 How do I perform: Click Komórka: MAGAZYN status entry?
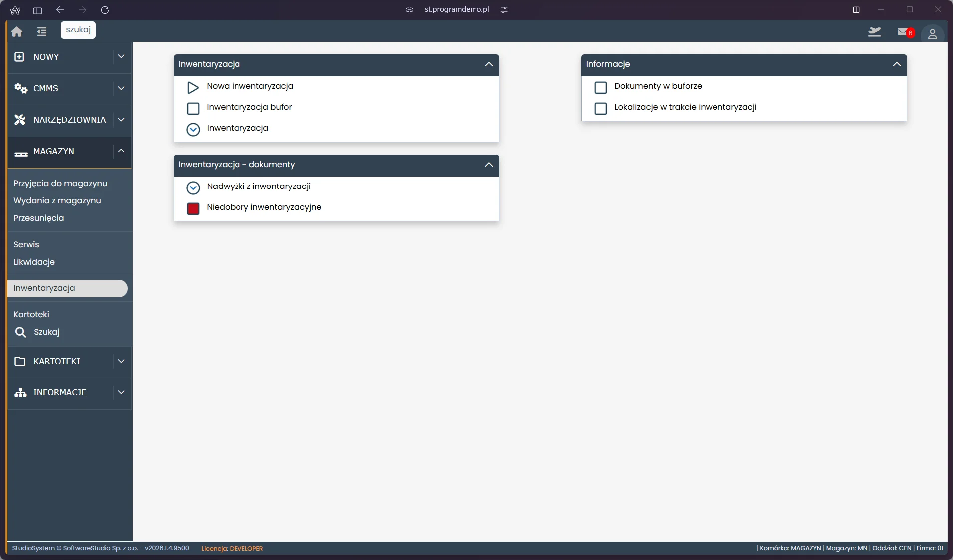[790, 548]
